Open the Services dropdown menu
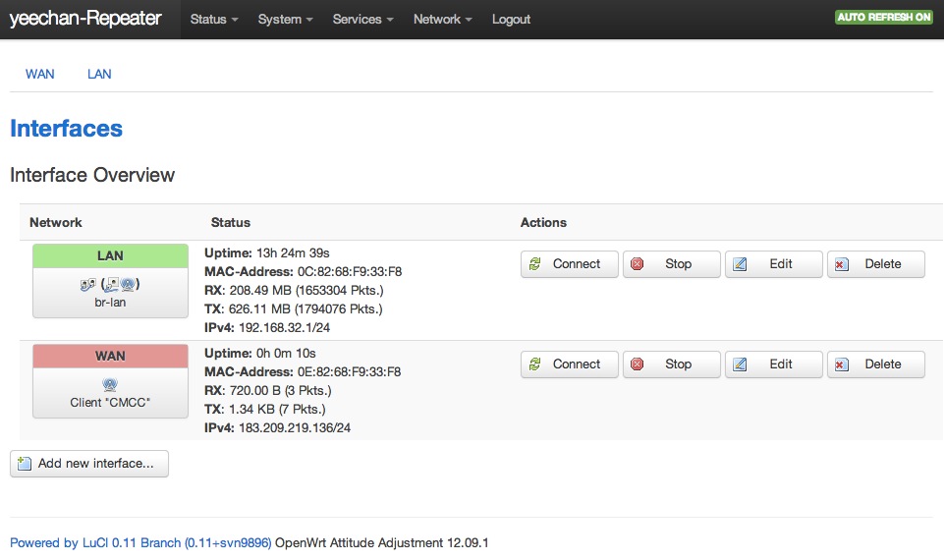The height and width of the screenshot is (560, 944). pyautogui.click(x=362, y=20)
